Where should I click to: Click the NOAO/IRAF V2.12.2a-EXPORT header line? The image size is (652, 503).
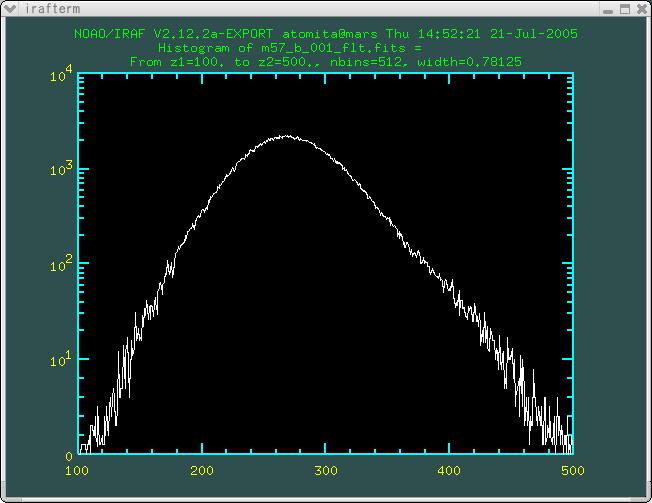[x=326, y=34]
